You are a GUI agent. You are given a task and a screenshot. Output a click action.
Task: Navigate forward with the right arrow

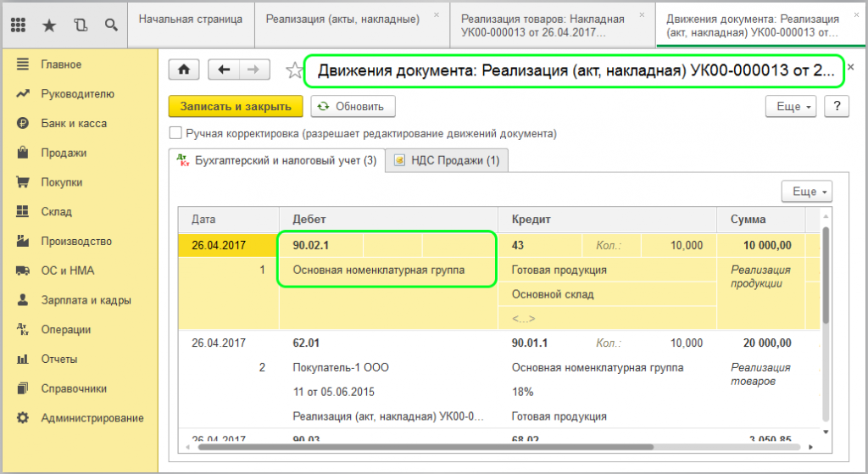click(x=254, y=70)
